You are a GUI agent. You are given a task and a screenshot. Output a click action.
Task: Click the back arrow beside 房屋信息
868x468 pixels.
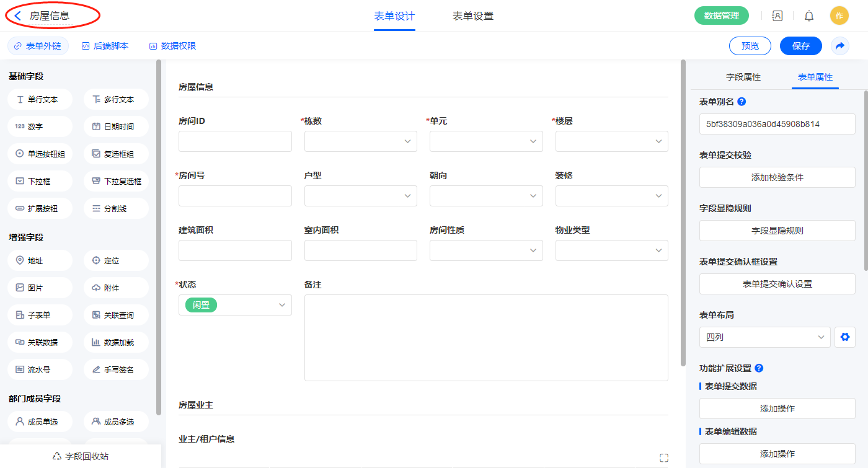click(18, 16)
